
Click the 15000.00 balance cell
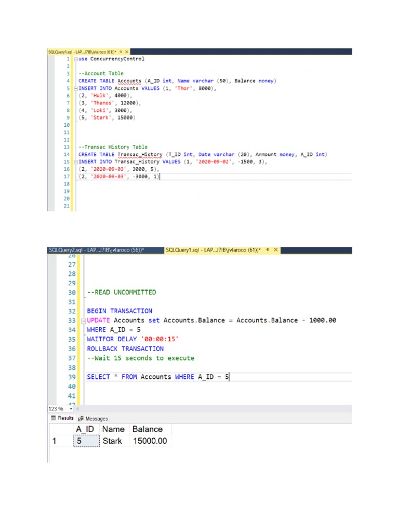(150, 441)
